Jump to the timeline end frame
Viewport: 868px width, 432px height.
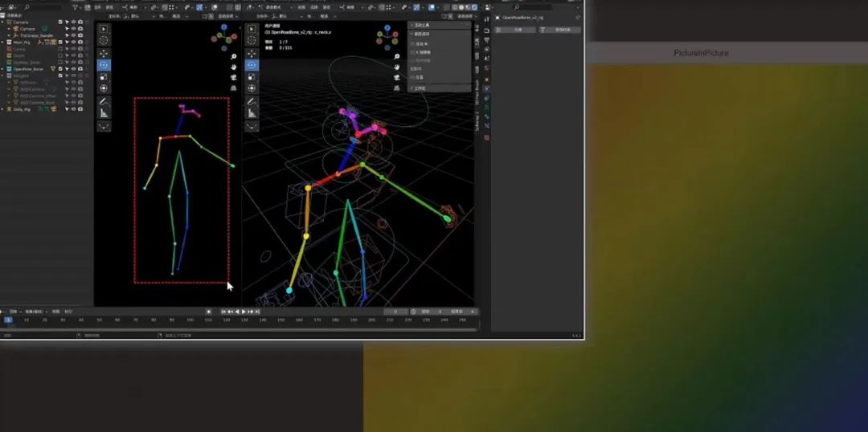point(257,312)
